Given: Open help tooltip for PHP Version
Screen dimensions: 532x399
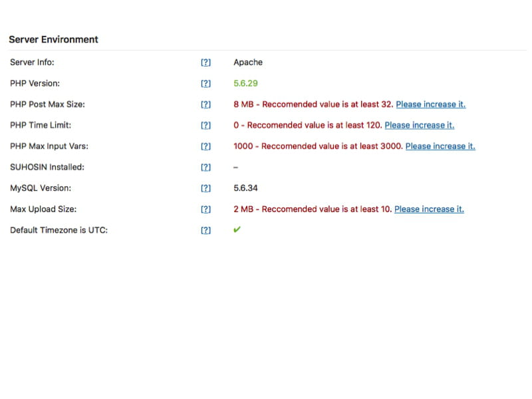Looking at the screenshot, I should pyautogui.click(x=205, y=84).
